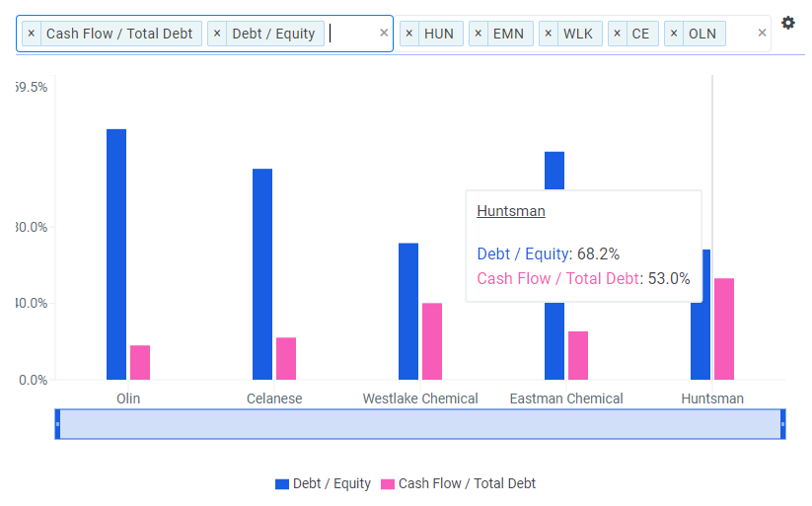The image size is (812, 506).
Task: Click Westlake Chemical blue bar
Action: (408, 312)
